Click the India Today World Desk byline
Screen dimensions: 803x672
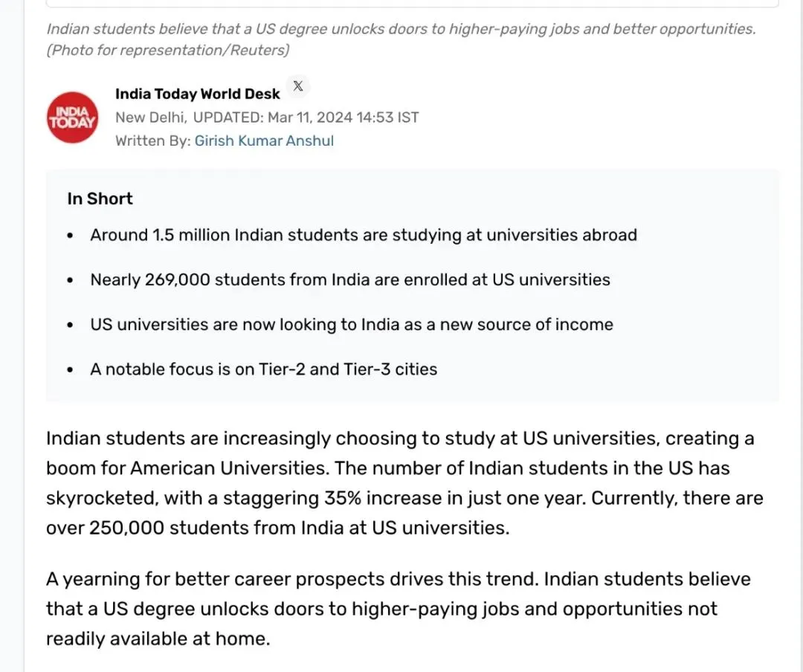pos(198,94)
